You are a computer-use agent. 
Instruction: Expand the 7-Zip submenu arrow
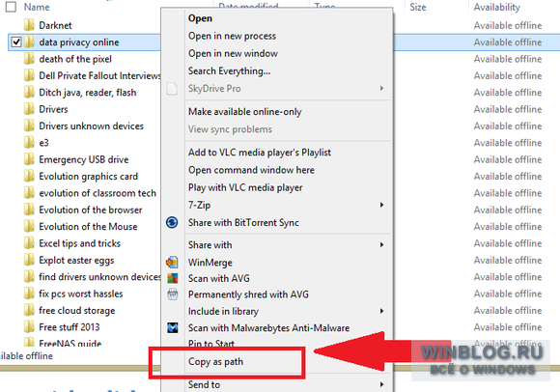pyautogui.click(x=381, y=205)
